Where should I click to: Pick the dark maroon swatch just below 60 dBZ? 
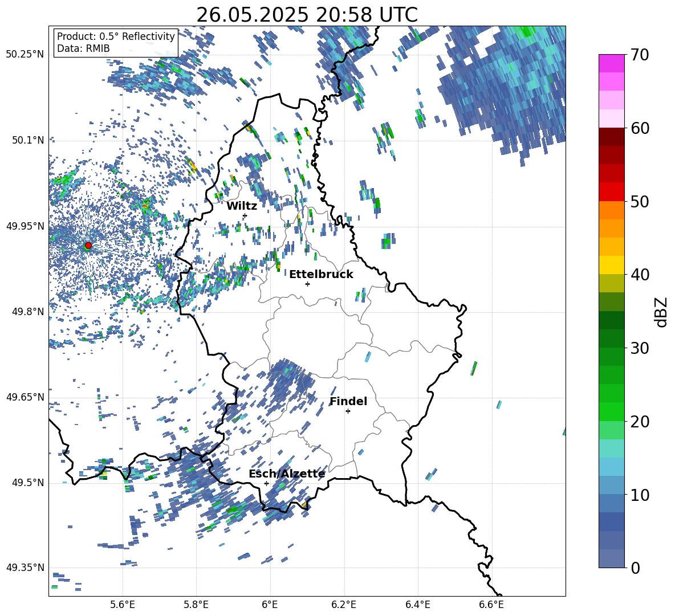click(611, 137)
